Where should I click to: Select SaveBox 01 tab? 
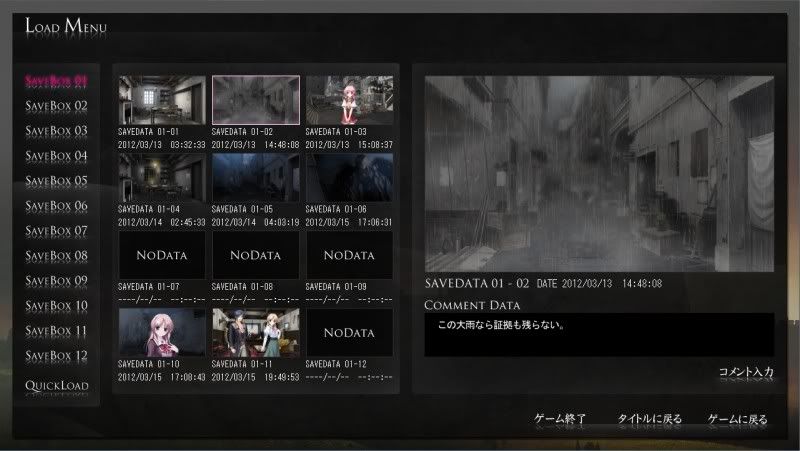(x=56, y=81)
